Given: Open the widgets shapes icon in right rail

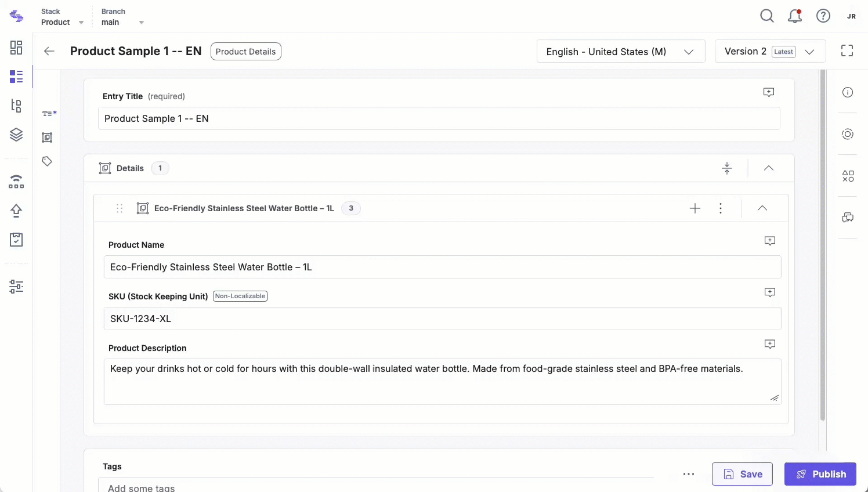Looking at the screenshot, I should click(848, 176).
